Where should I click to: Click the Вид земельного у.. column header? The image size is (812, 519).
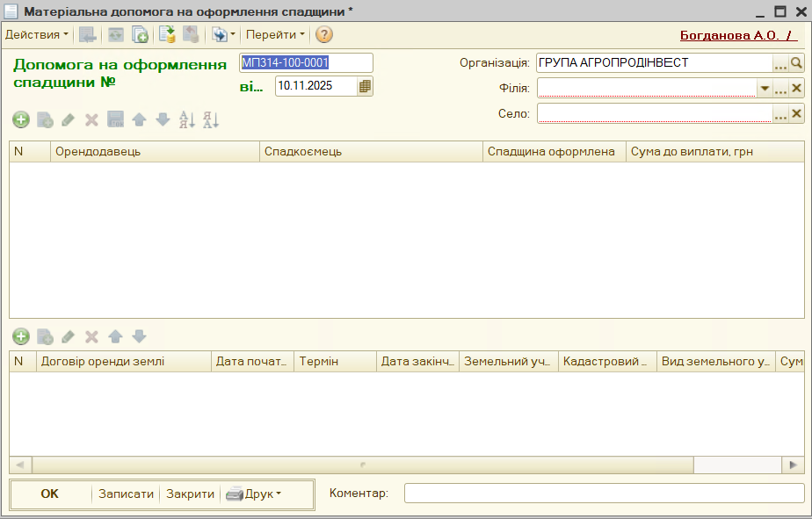pyautogui.click(x=715, y=361)
